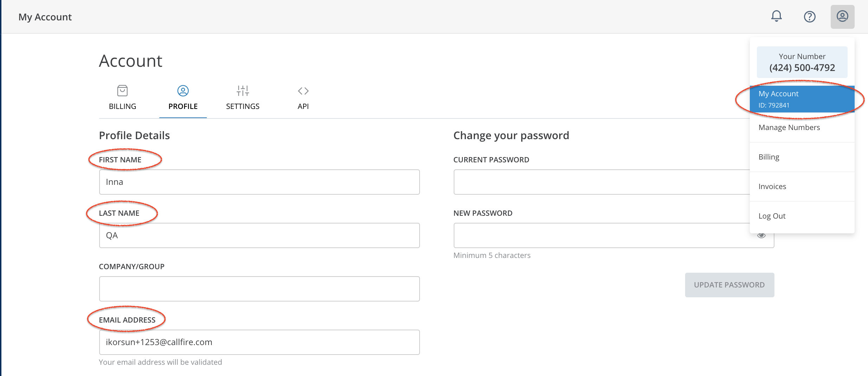Select My Account in dropdown menu
868x376 pixels.
pyautogui.click(x=802, y=99)
